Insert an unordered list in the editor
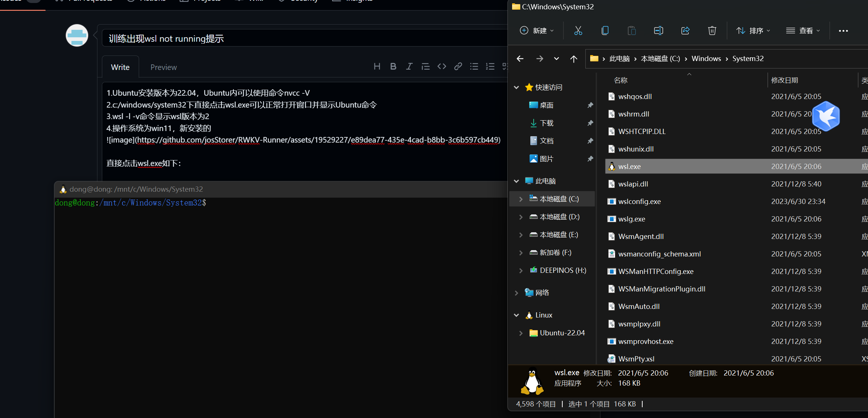The height and width of the screenshot is (418, 868). (474, 66)
